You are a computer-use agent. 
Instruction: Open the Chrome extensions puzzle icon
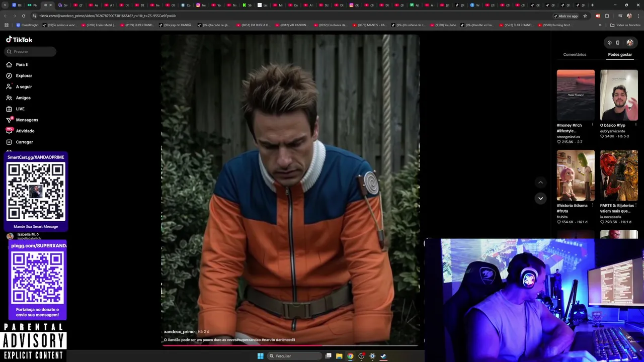click(x=607, y=16)
